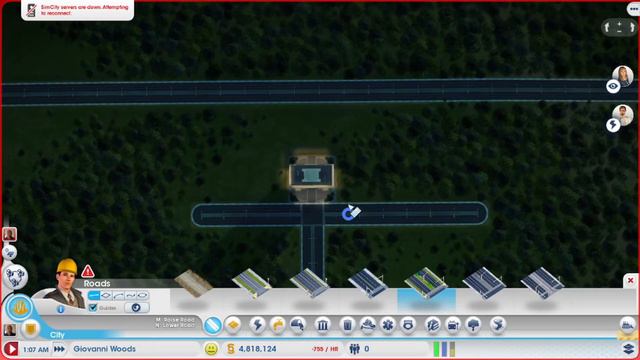Open the City specialization factory icon
640x360 pixels.
click(628, 325)
